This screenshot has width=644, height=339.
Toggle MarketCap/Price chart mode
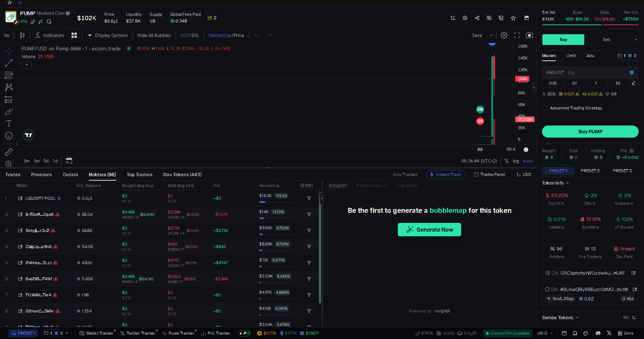(x=226, y=35)
